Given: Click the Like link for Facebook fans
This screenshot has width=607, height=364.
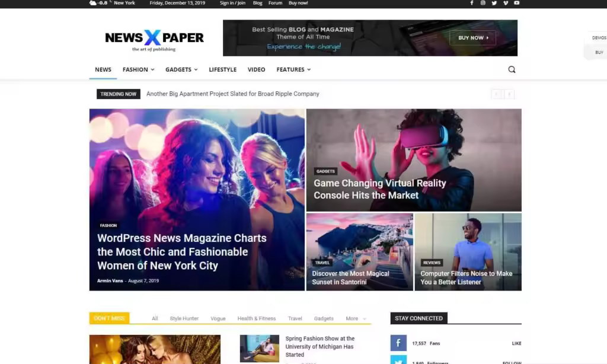Looking at the screenshot, I should click(516, 343).
